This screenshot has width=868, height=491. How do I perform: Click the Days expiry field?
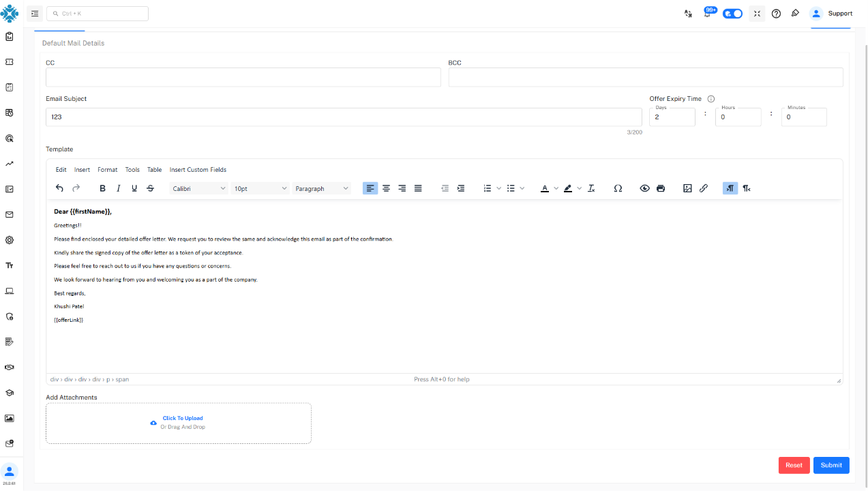click(x=672, y=117)
